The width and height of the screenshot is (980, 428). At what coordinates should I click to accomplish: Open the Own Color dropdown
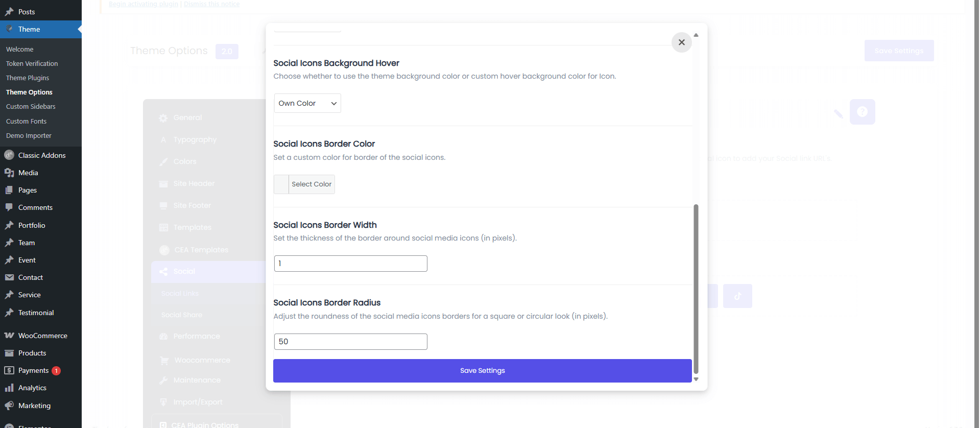tap(307, 103)
